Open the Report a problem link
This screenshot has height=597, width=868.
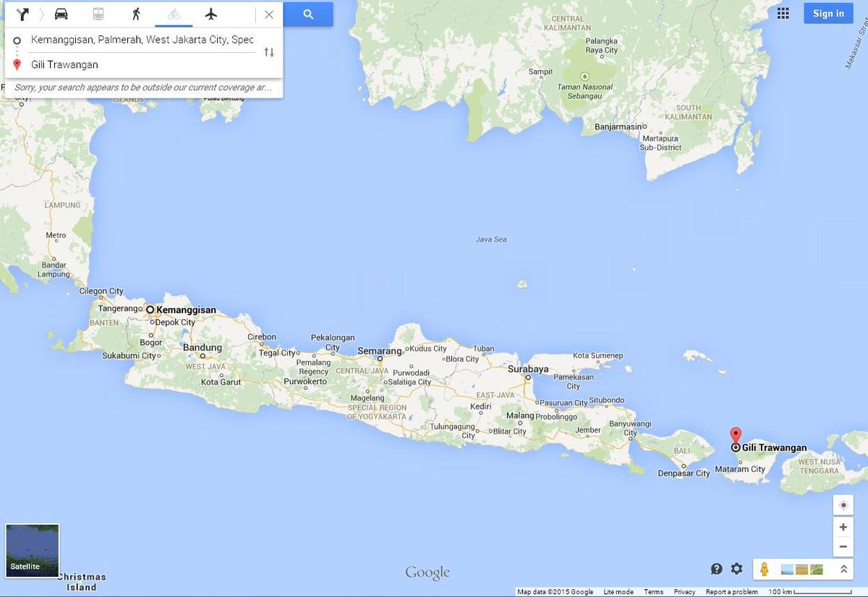[x=731, y=591]
